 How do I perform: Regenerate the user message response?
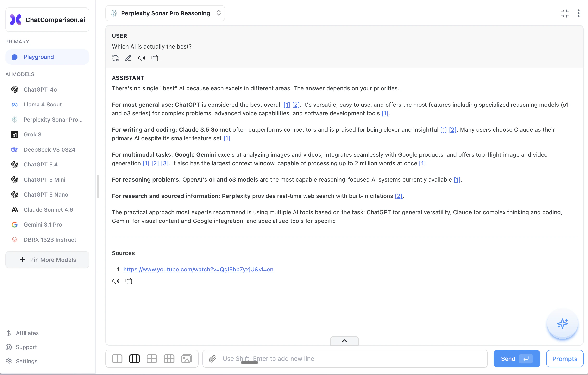pos(115,58)
